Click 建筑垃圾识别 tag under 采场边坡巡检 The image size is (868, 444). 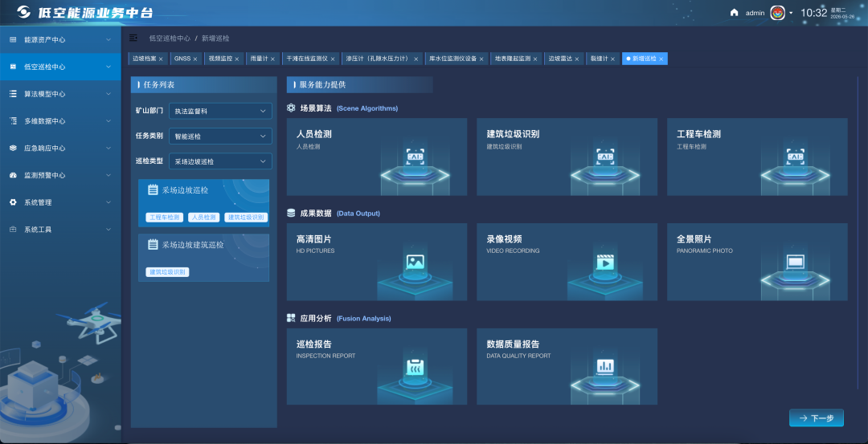tap(246, 218)
